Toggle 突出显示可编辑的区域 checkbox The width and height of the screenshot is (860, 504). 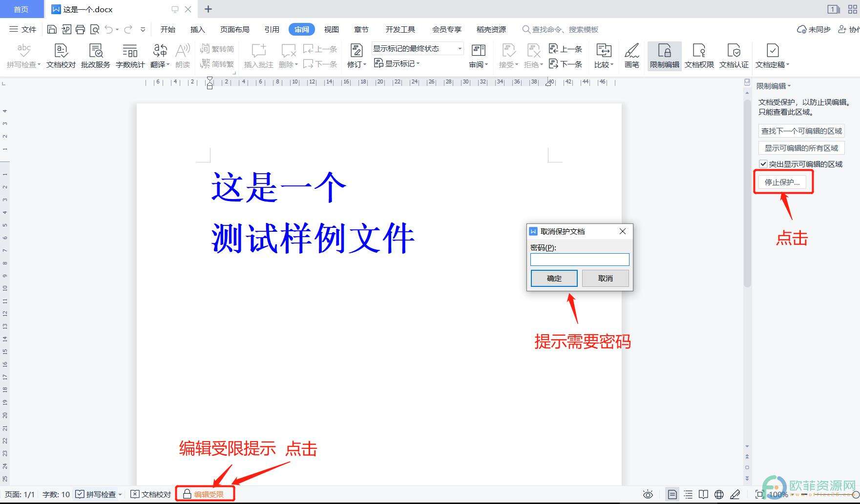763,164
